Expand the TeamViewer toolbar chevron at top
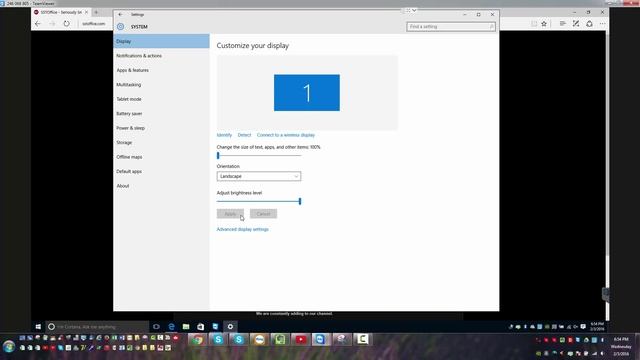This screenshot has height=360, width=640. click(x=414, y=10)
